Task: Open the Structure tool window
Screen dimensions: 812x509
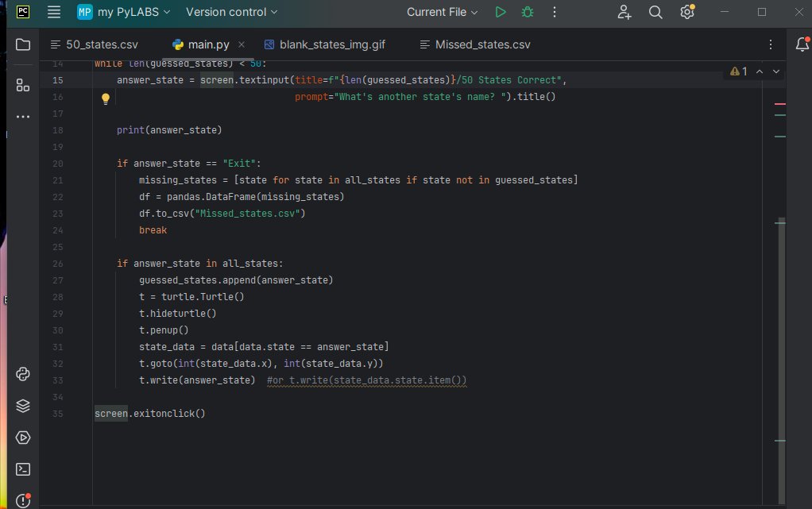Action: 23,85
